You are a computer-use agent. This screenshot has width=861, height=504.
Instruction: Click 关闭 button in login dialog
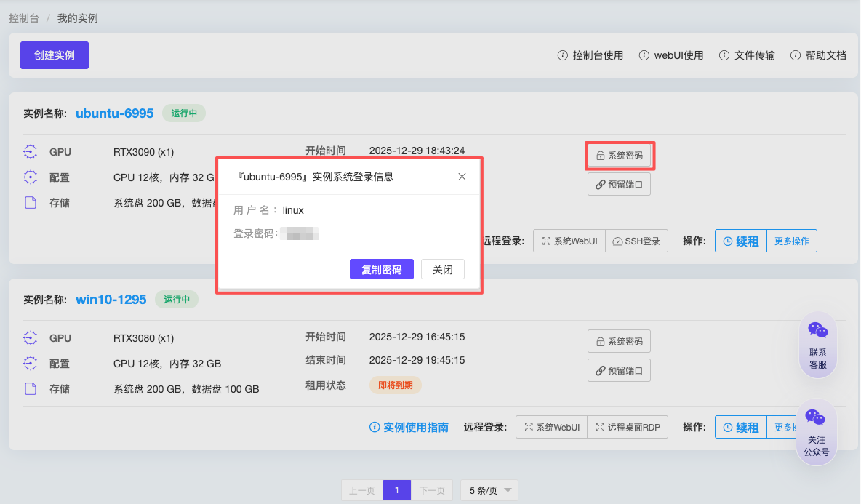point(443,269)
